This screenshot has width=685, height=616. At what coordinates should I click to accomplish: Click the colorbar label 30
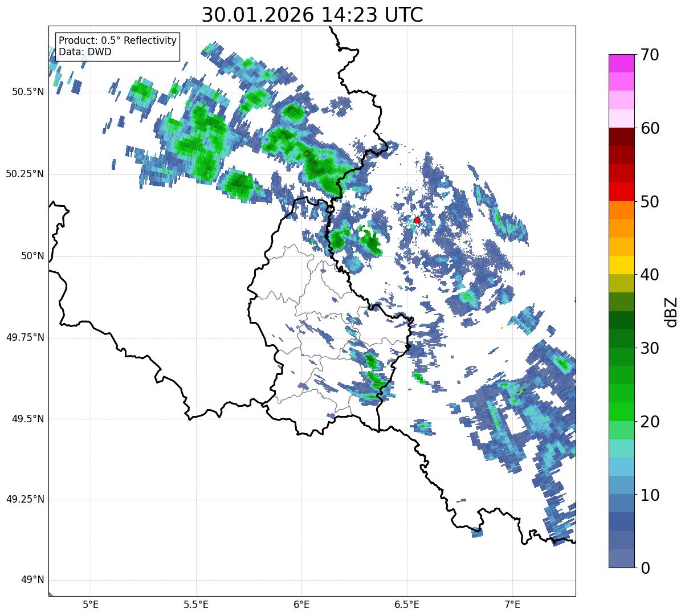(650, 348)
